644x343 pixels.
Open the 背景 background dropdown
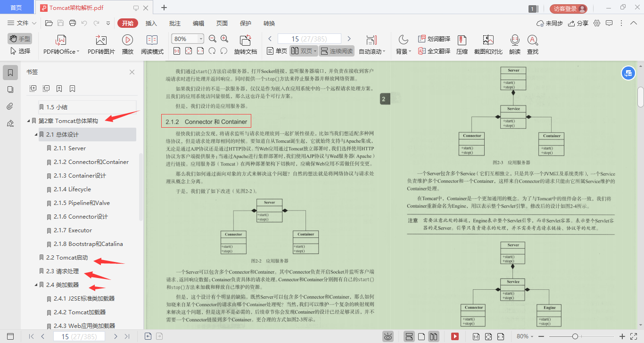click(404, 44)
